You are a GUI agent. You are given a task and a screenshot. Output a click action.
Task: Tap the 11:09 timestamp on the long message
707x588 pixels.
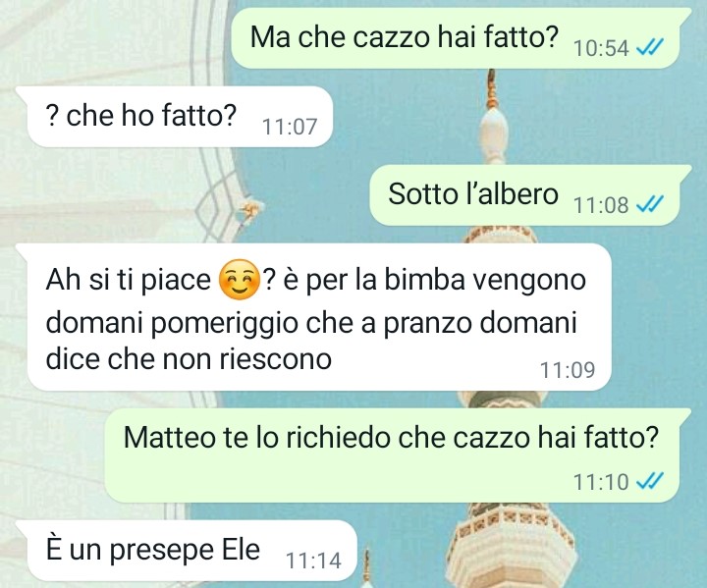[x=568, y=370]
